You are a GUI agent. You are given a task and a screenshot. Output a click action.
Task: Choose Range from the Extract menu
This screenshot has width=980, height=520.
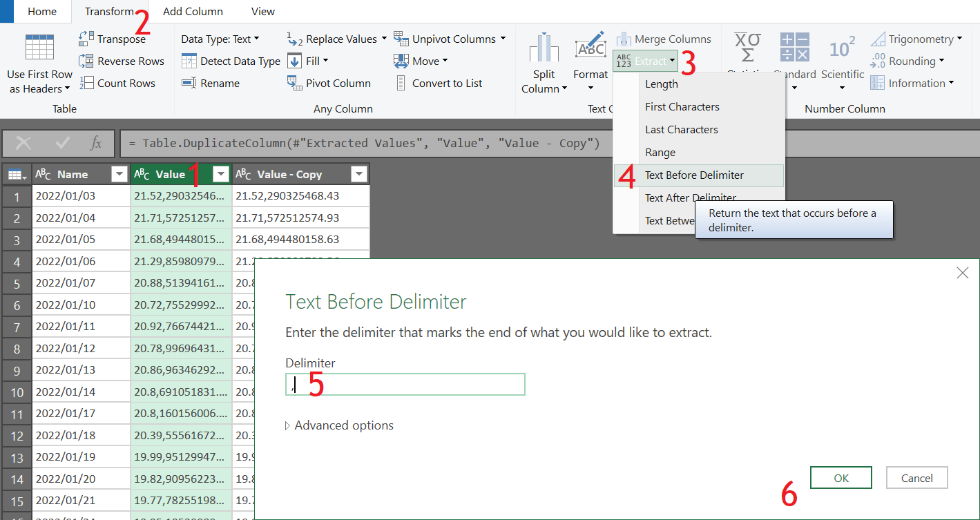point(699,153)
